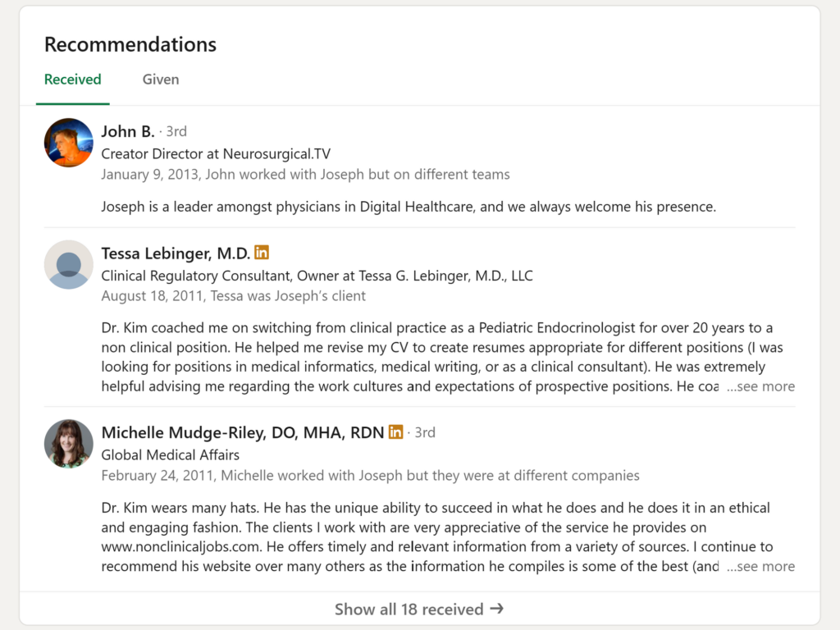Click the date line of Michelle's recommendation

pyautogui.click(x=369, y=475)
